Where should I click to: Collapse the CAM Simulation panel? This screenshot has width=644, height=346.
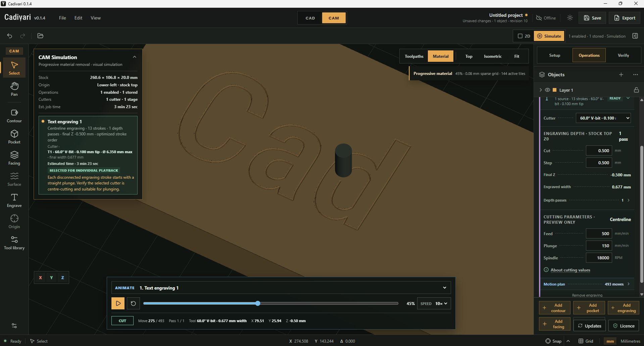135,57
